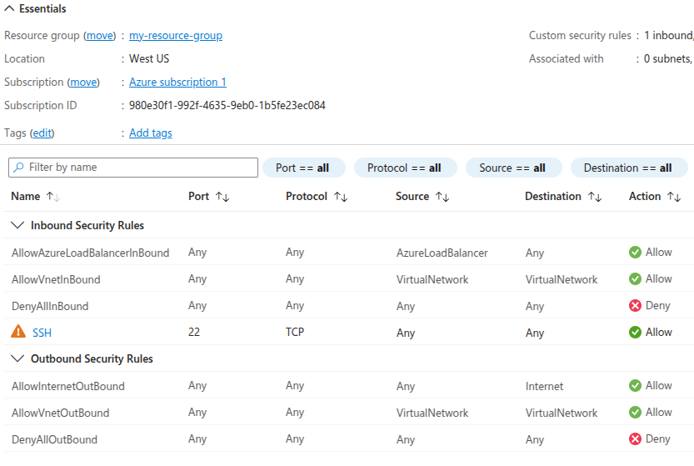The height and width of the screenshot is (466, 694).
Task: Focus the Filter by name field
Action: coord(133,168)
